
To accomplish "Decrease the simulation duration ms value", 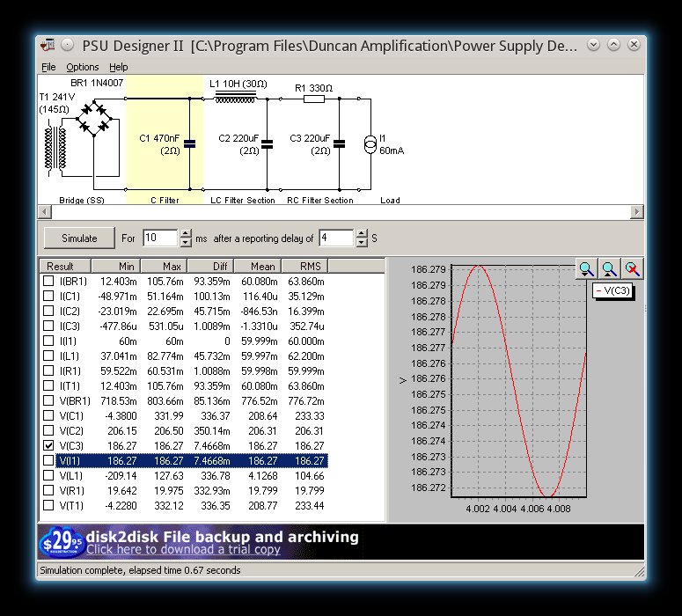I will 186,243.
